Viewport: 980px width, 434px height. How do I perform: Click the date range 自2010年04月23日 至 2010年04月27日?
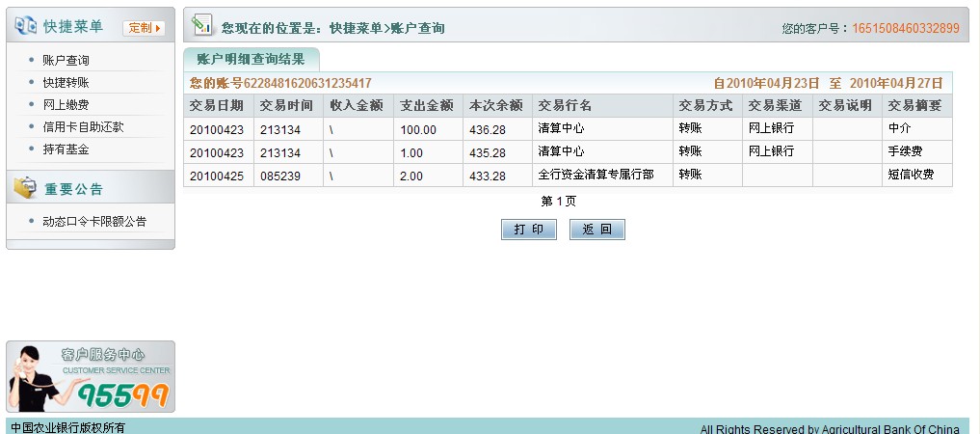point(828,83)
